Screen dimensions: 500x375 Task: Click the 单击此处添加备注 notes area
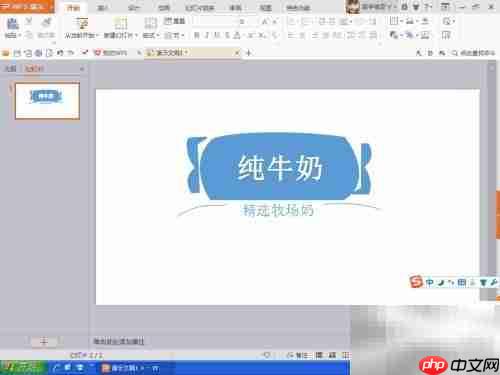[118, 341]
